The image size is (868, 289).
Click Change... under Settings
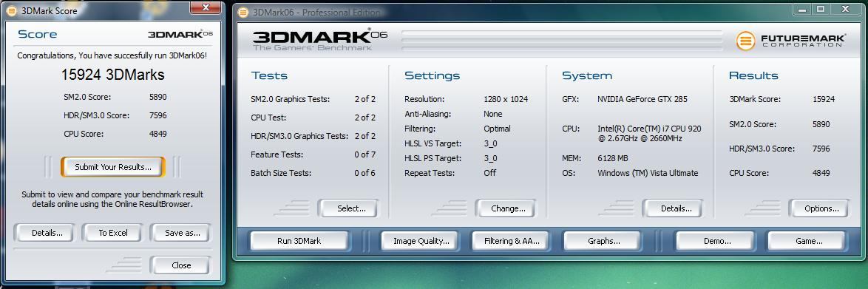pyautogui.click(x=508, y=208)
